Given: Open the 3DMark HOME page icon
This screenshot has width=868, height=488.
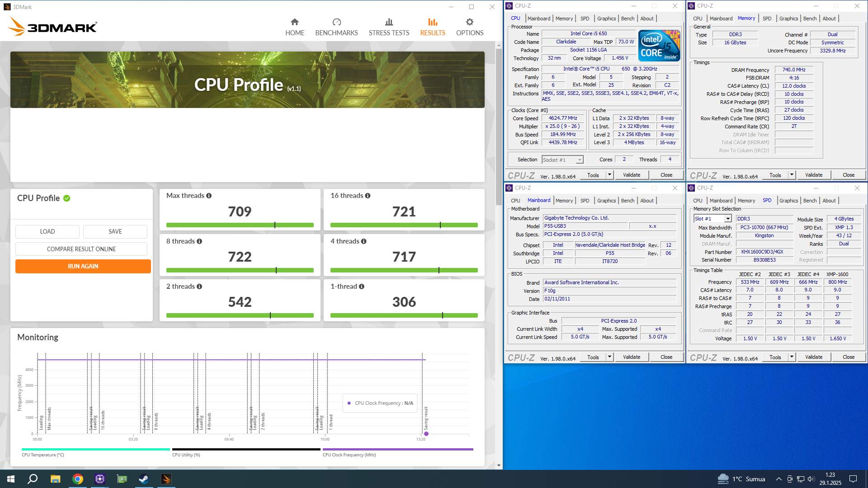Looking at the screenshot, I should [295, 22].
